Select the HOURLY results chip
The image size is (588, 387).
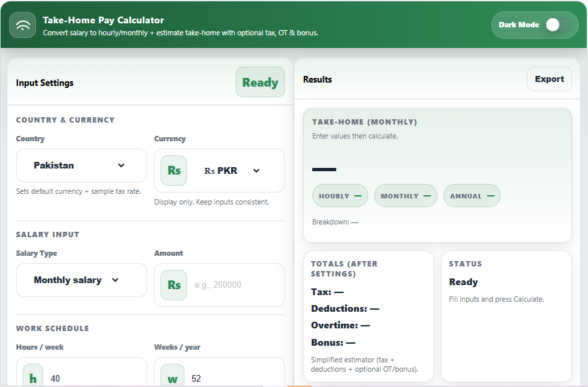tap(340, 195)
